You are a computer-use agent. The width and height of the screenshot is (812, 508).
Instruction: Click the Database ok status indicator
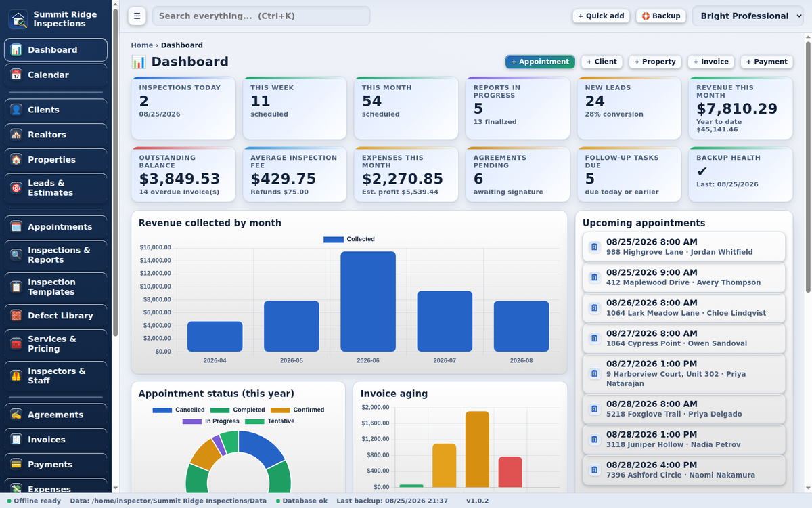tap(302, 501)
